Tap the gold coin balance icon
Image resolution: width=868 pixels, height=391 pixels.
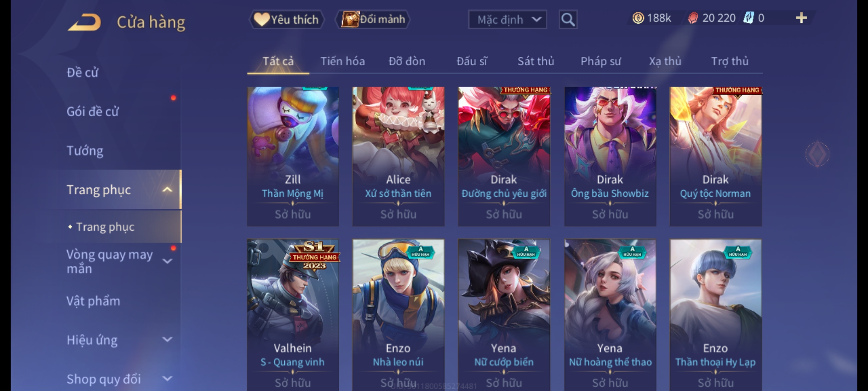(x=638, y=18)
